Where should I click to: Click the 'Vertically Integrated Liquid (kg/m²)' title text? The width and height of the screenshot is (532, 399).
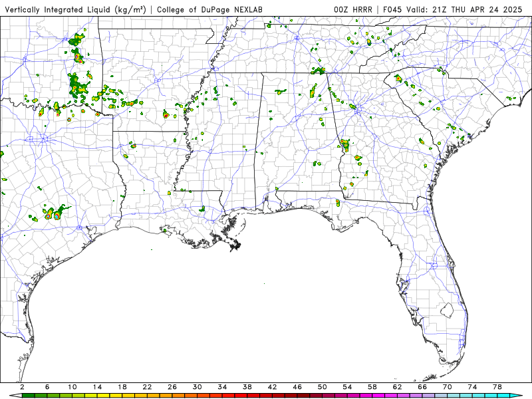click(x=75, y=10)
